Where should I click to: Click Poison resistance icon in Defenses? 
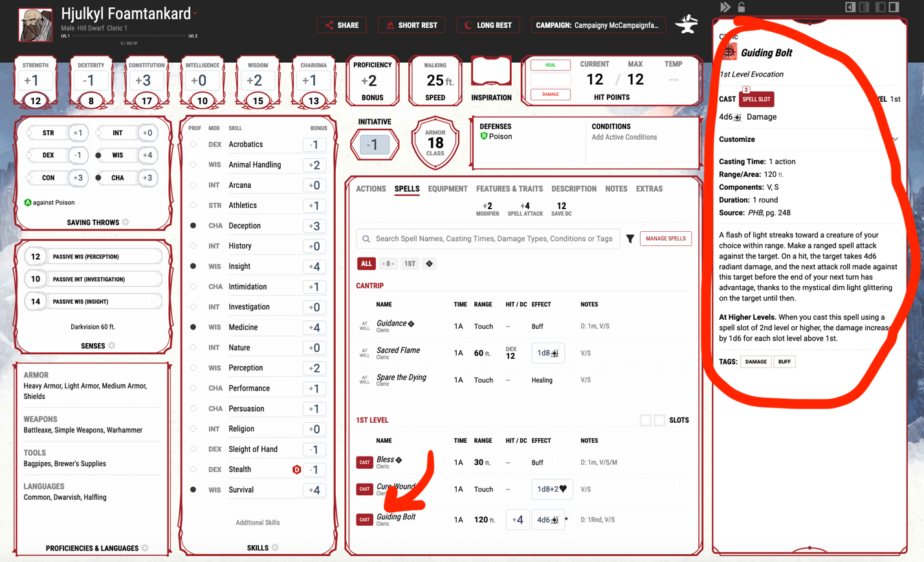pyautogui.click(x=483, y=137)
